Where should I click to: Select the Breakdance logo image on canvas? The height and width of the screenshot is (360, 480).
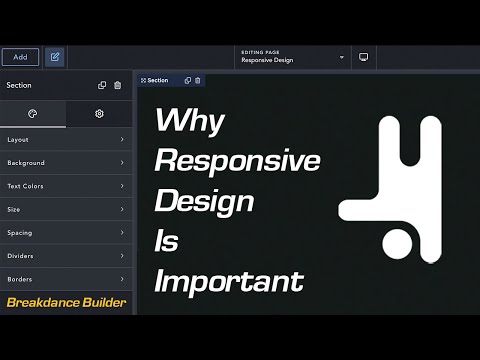[390, 189]
